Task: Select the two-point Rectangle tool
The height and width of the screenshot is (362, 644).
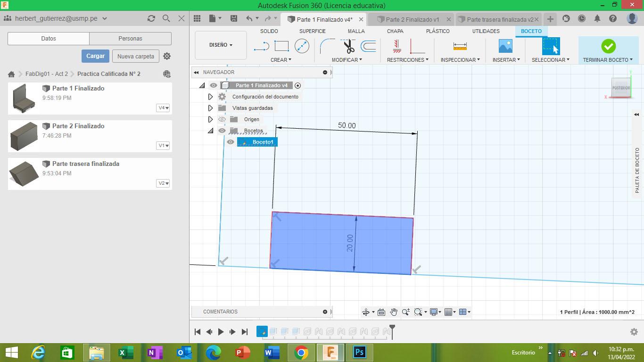Action: pos(281,46)
